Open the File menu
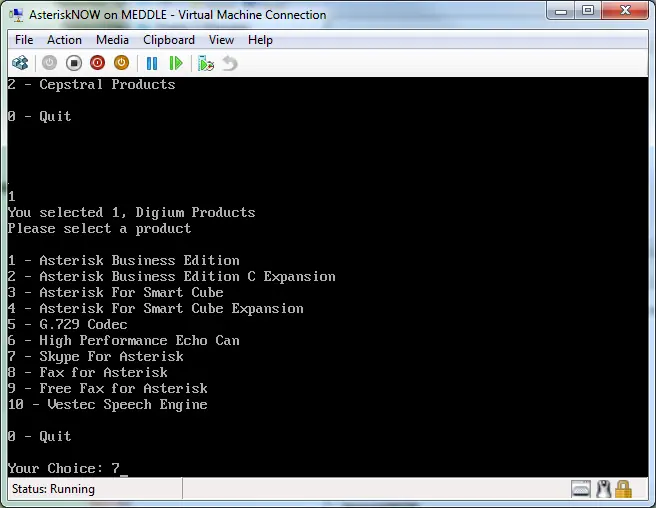656x508 pixels. (x=24, y=40)
